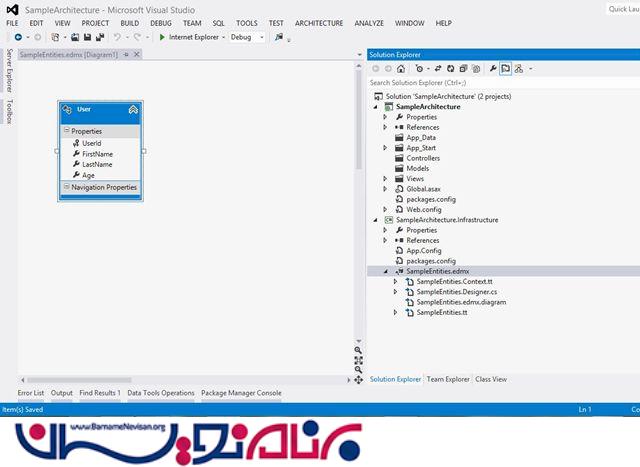Click the Refresh icon in Solution Explorer
This screenshot has height=467, width=640.
point(451,69)
